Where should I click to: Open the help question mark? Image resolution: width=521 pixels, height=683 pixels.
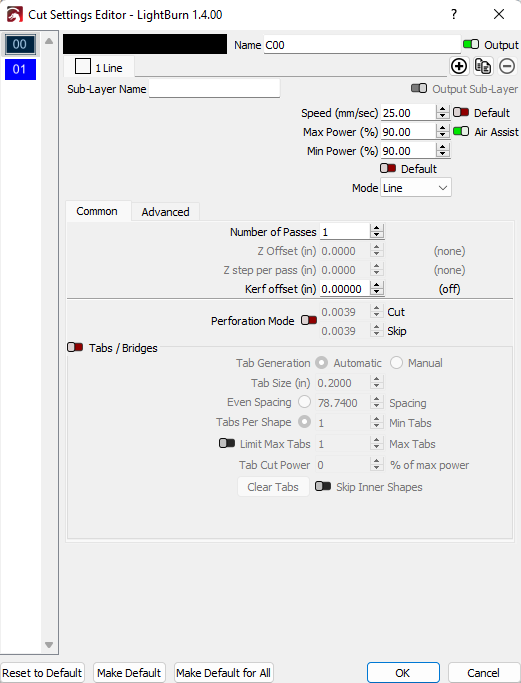pyautogui.click(x=454, y=14)
